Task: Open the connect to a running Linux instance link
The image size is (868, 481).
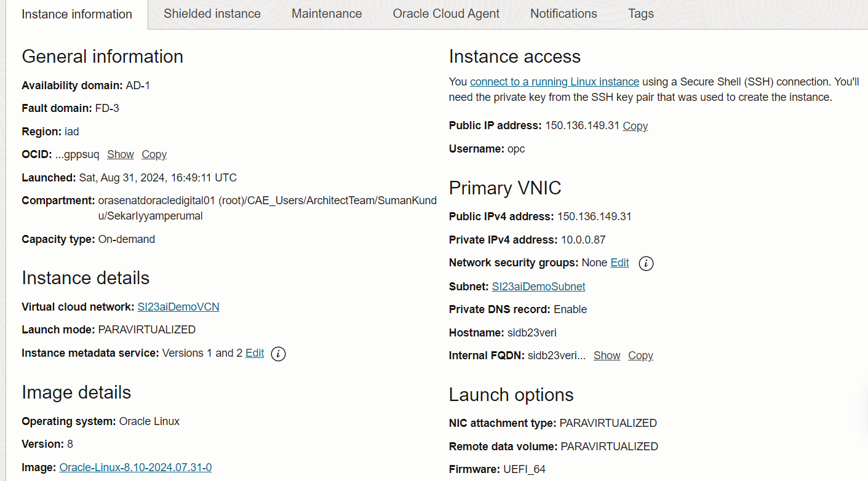Action: point(554,81)
